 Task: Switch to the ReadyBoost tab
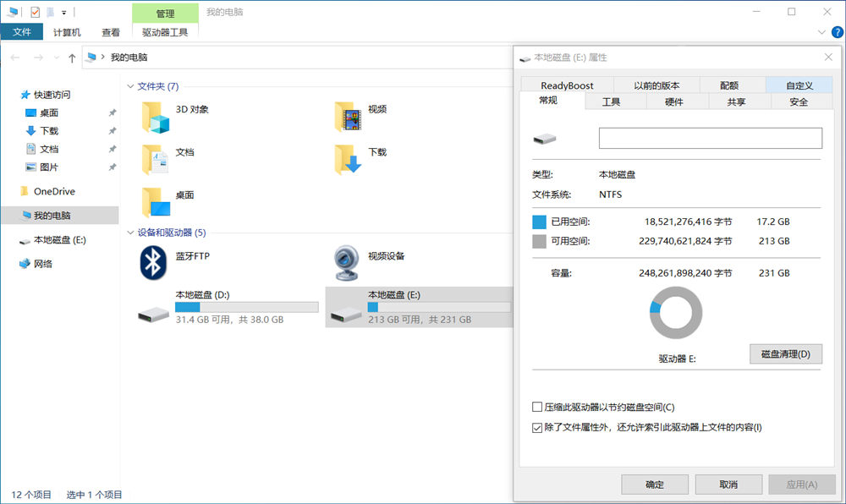point(567,85)
